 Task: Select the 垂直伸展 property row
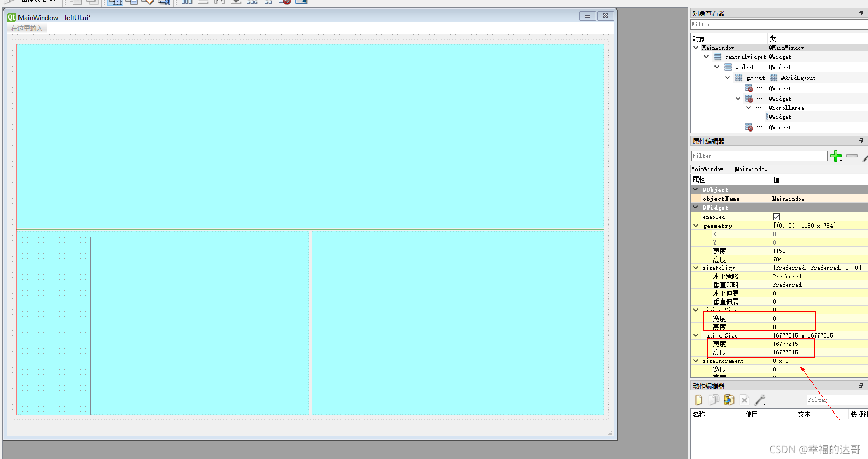pyautogui.click(x=779, y=302)
